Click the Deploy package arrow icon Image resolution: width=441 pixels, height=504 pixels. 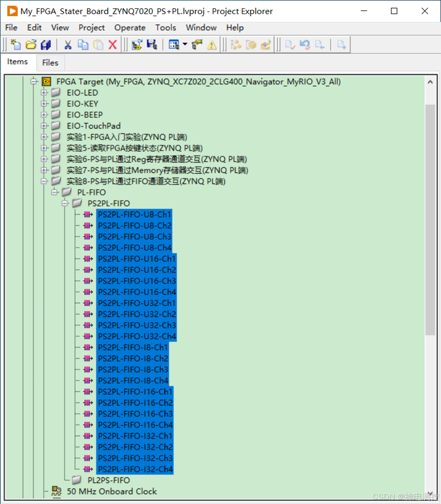(266, 45)
